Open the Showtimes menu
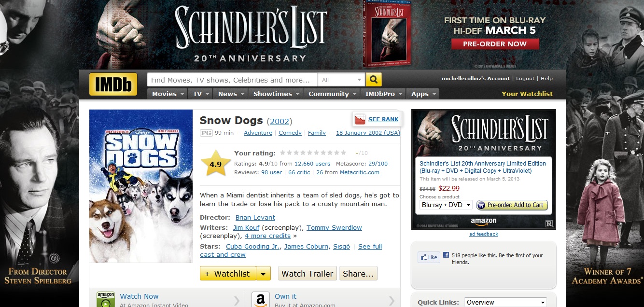Screen dimensions: 644x307 (x=276, y=94)
